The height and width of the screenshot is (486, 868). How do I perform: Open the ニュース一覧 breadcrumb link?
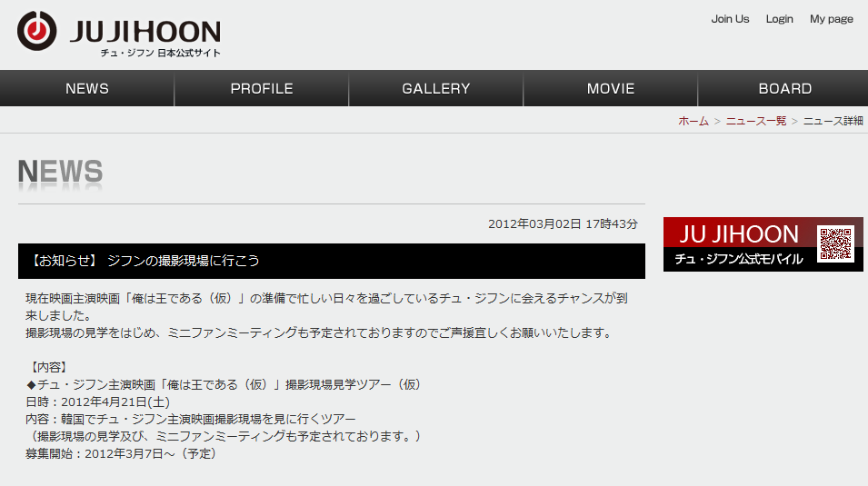point(755,121)
